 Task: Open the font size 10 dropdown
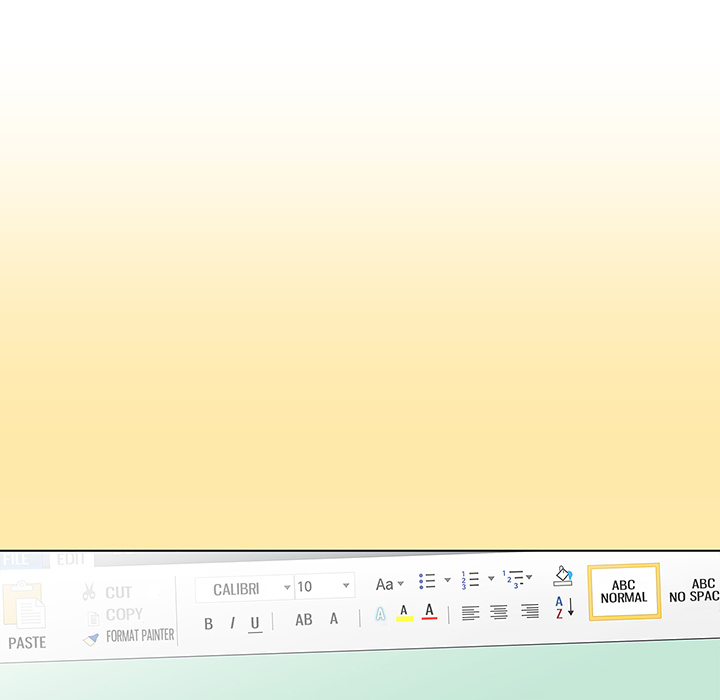click(346, 586)
